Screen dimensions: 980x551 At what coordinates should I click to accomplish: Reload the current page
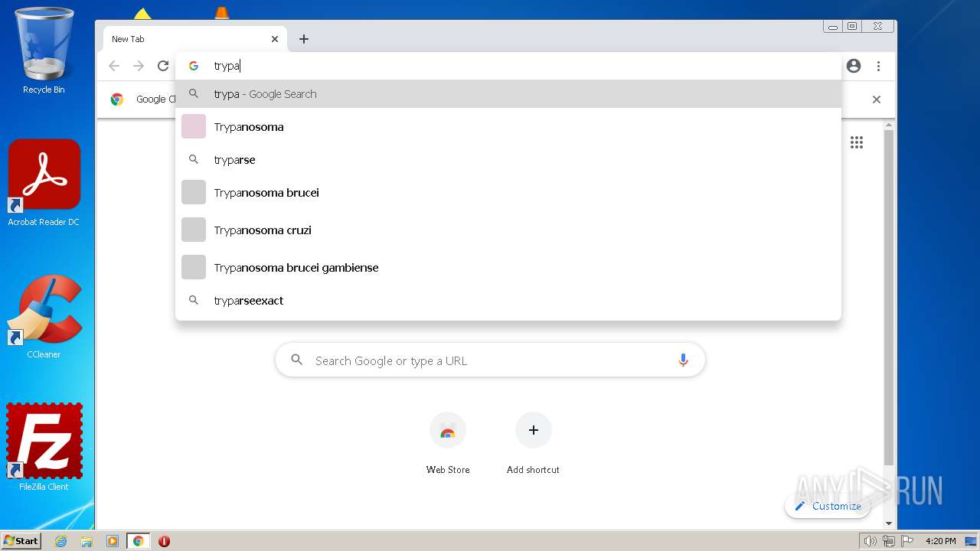(x=163, y=66)
